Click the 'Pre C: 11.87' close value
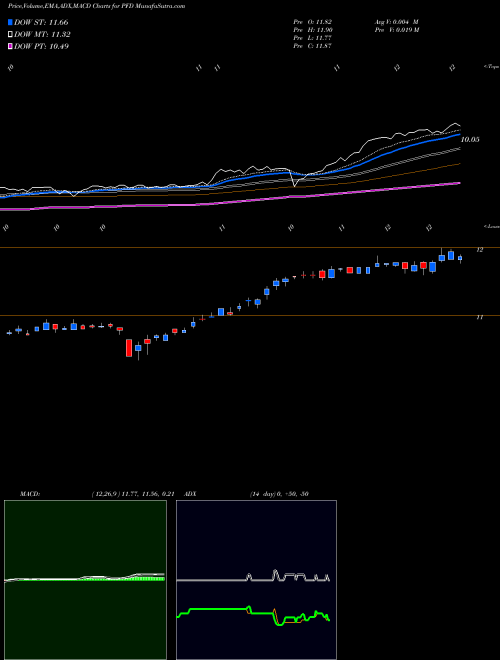Screen dimensions: 500x660 pyautogui.click(x=313, y=46)
